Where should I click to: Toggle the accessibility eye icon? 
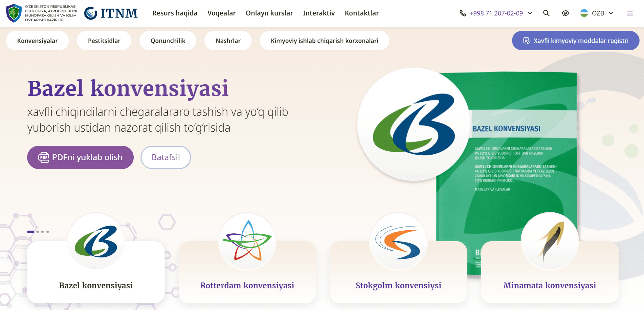[565, 13]
